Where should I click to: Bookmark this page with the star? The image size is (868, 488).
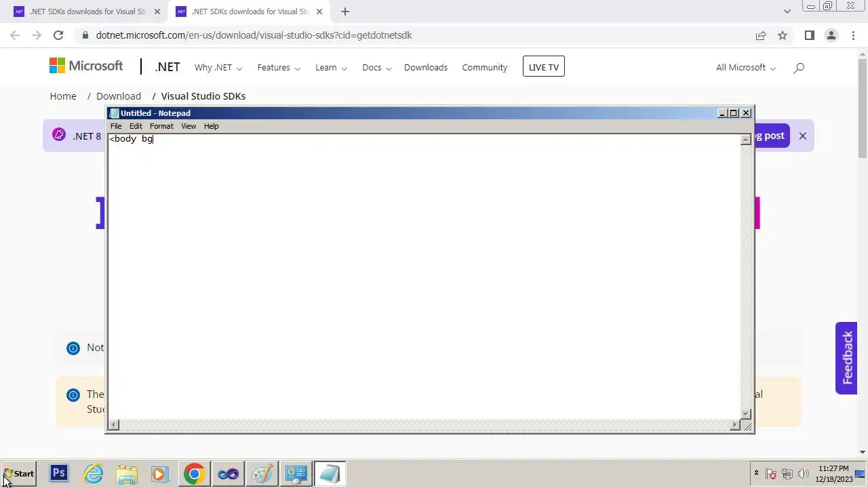783,35
